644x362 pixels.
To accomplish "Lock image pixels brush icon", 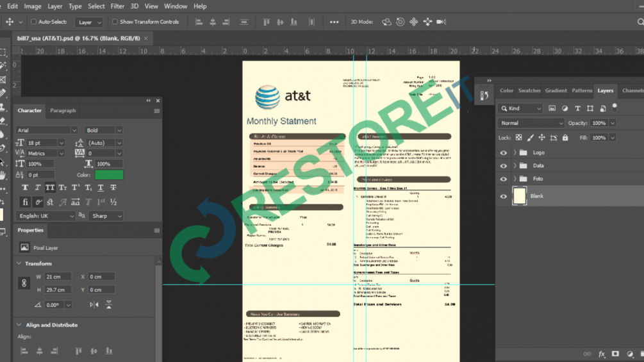I will click(x=531, y=138).
